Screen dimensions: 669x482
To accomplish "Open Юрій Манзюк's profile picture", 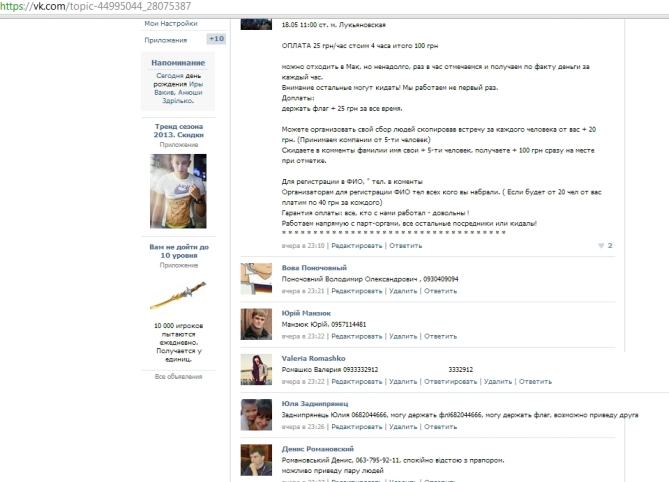I will pyautogui.click(x=256, y=323).
